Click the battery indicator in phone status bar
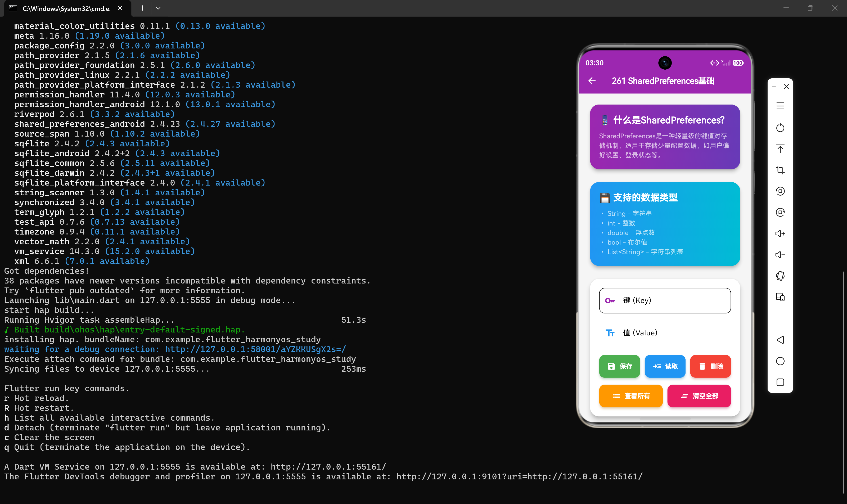 point(738,63)
